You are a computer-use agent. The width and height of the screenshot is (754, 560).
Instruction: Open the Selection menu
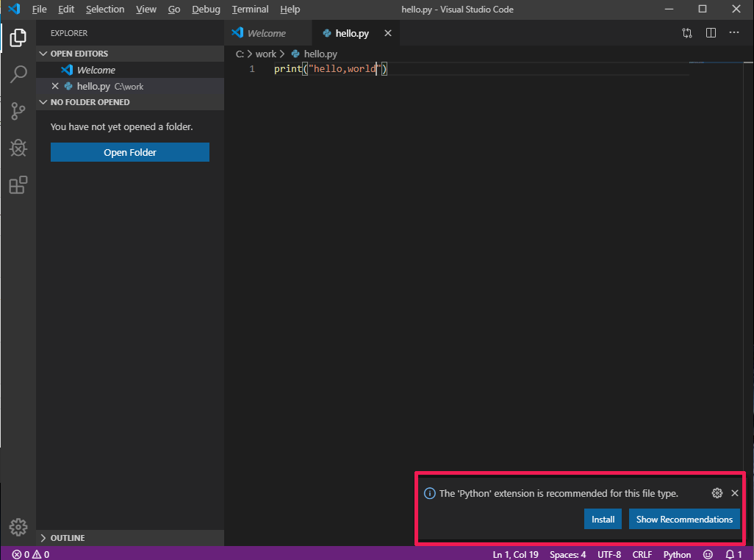pos(105,9)
